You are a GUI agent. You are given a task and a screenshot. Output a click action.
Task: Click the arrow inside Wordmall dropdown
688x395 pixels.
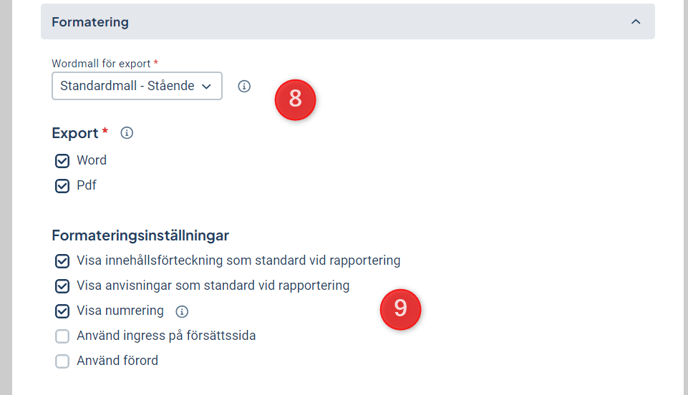coord(206,86)
